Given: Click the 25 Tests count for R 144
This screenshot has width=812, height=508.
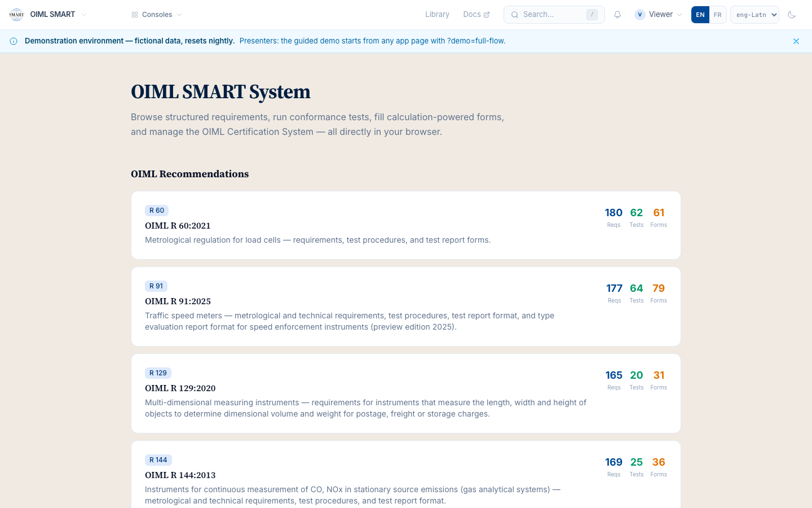Looking at the screenshot, I should (637, 467).
